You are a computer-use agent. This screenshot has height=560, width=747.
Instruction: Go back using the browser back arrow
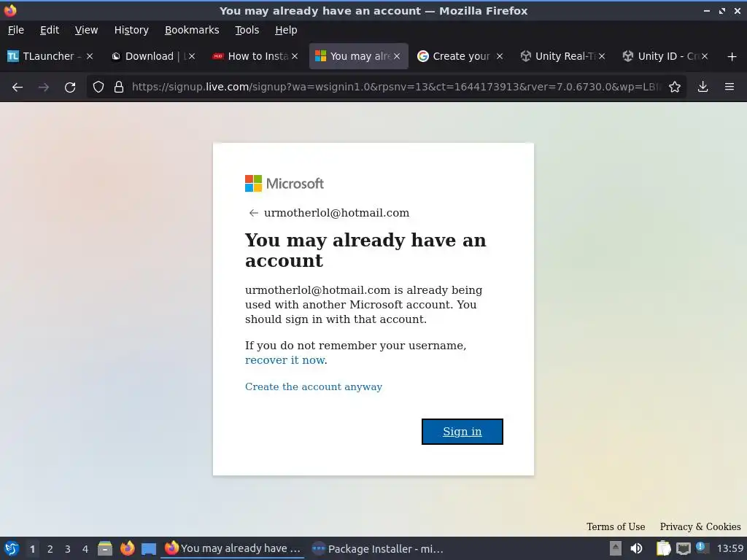pyautogui.click(x=18, y=87)
